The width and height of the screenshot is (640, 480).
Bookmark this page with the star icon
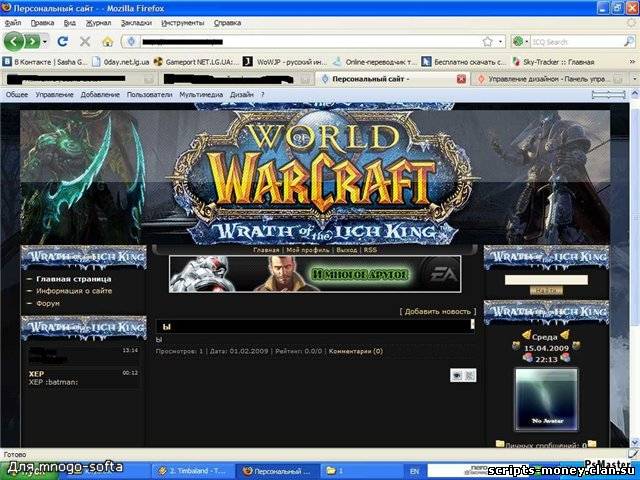click(x=487, y=41)
